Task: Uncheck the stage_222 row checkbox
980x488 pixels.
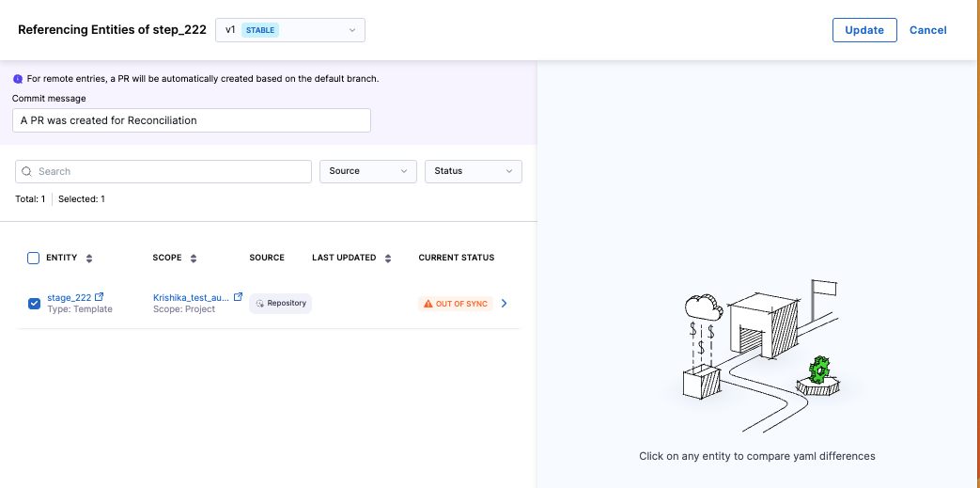Action: tap(34, 303)
